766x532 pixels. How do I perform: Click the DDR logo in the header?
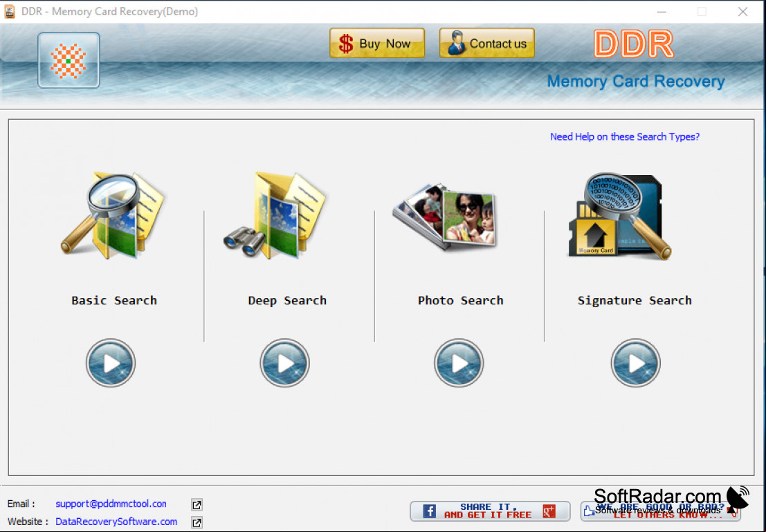634,44
